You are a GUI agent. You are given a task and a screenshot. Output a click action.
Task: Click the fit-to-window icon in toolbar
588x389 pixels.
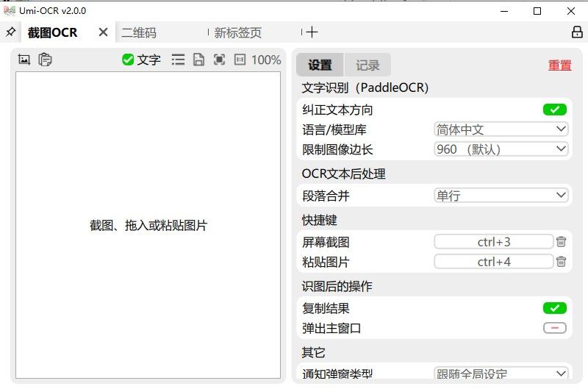click(219, 60)
